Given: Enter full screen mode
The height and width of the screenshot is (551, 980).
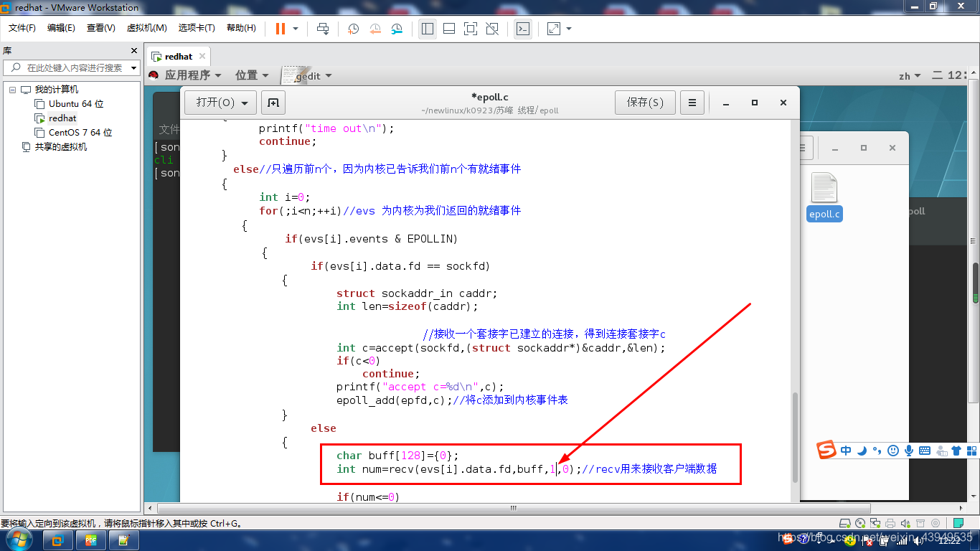Looking at the screenshot, I should click(x=471, y=29).
